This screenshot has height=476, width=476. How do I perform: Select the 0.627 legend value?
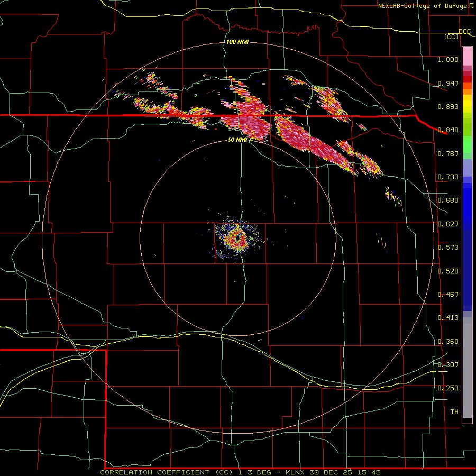(448, 224)
